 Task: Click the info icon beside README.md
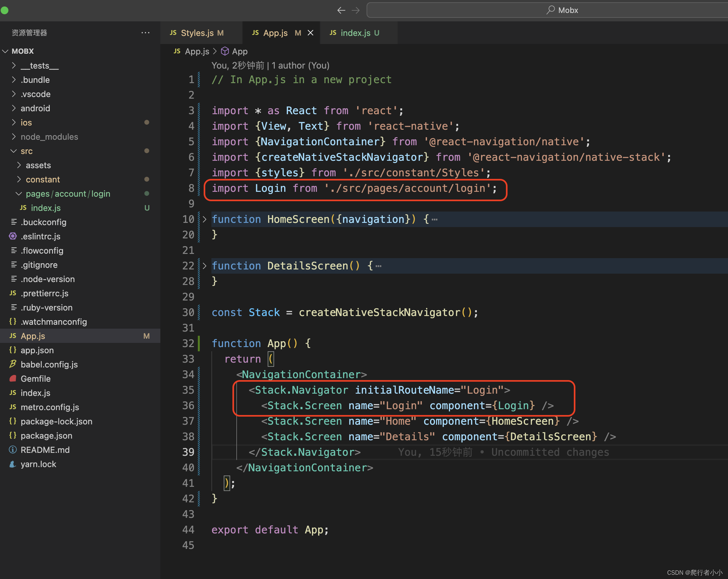pyautogui.click(x=13, y=450)
